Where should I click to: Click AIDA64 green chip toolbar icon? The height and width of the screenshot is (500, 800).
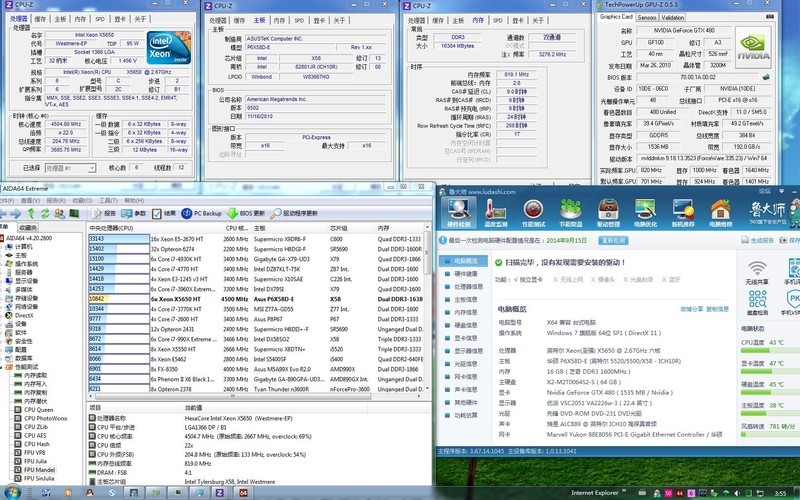74,213
